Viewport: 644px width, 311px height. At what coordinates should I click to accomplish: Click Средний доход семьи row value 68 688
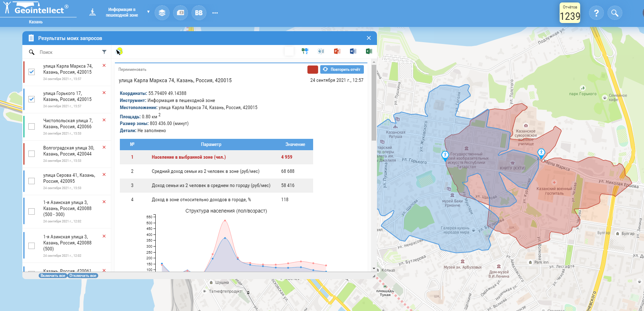288,171
